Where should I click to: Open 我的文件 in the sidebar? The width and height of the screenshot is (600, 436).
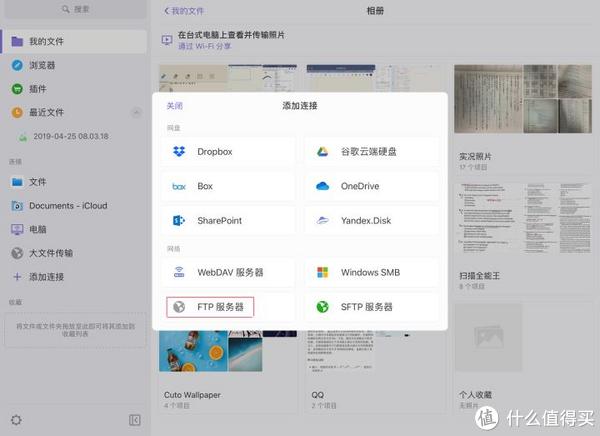pos(75,41)
